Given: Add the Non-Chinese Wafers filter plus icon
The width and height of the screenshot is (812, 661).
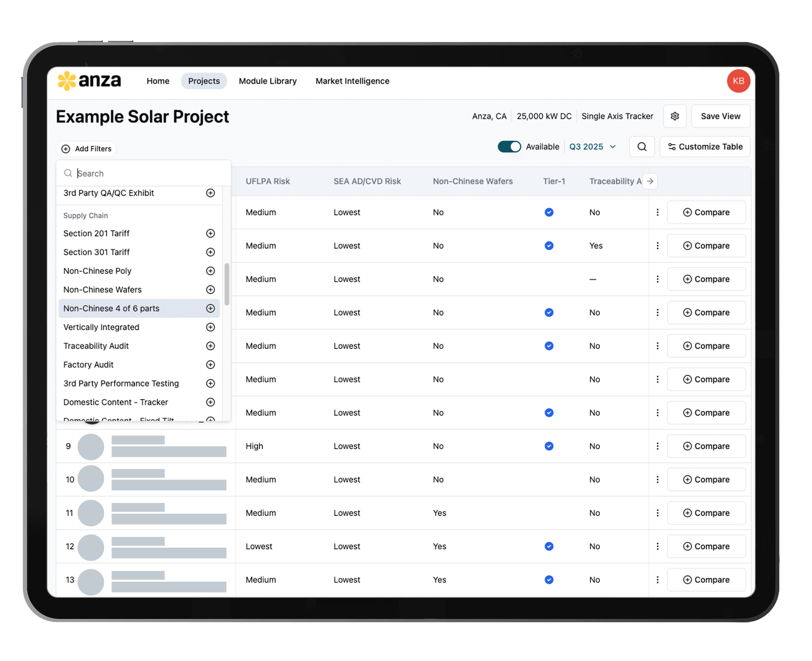Looking at the screenshot, I should coord(210,290).
